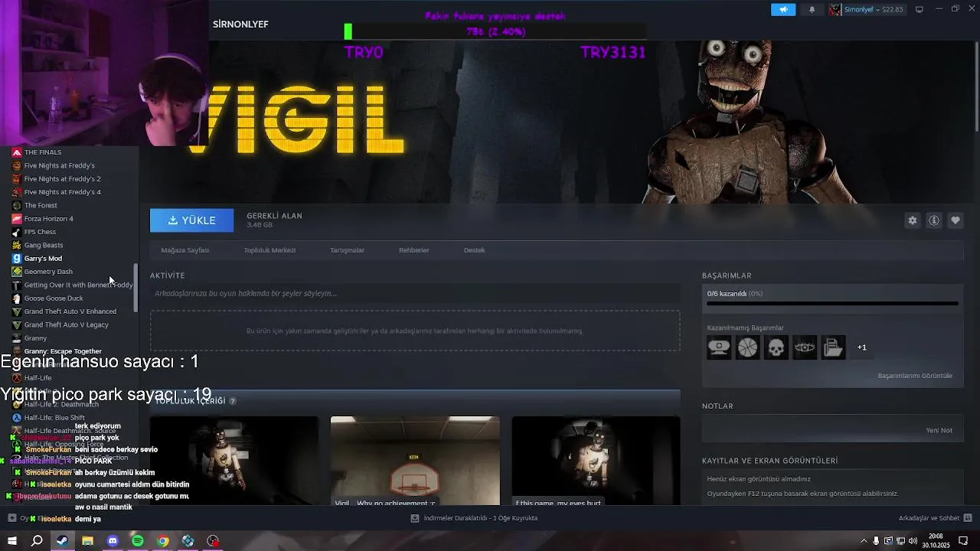
Task: Open downloads status İndirmeler Duraklatıldı
Action: pyautogui.click(x=475, y=518)
